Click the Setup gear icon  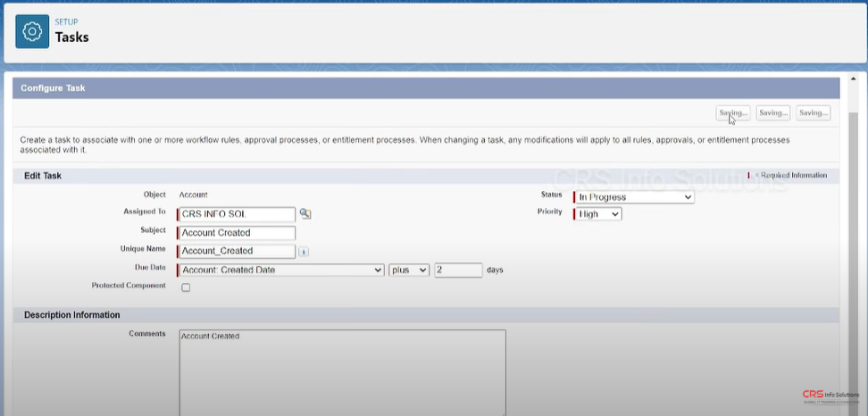coord(32,31)
